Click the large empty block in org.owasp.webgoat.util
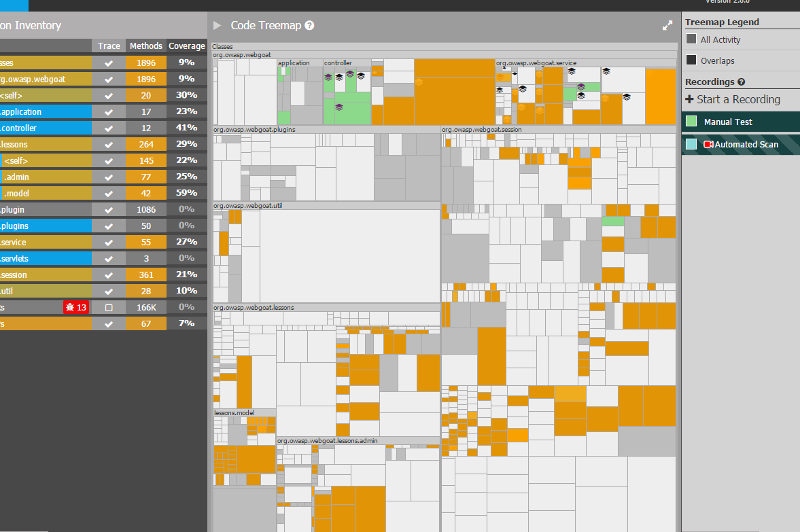The image size is (800, 532). click(349, 256)
